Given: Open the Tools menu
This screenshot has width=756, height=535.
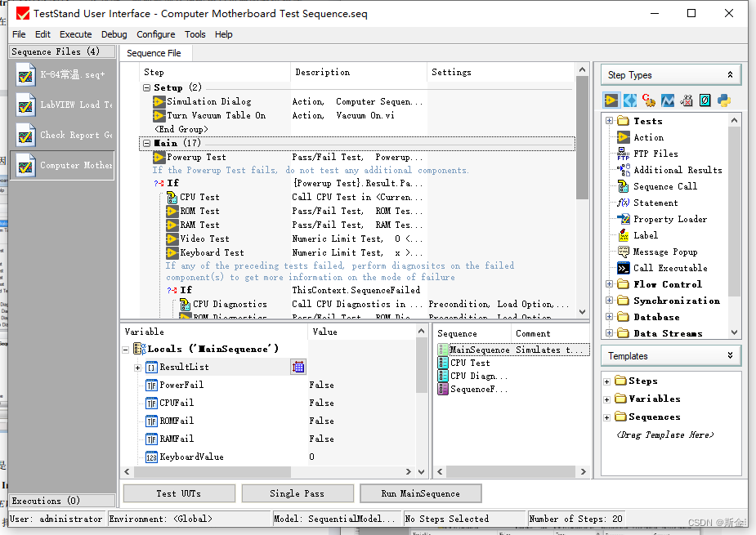Looking at the screenshot, I should click(195, 34).
